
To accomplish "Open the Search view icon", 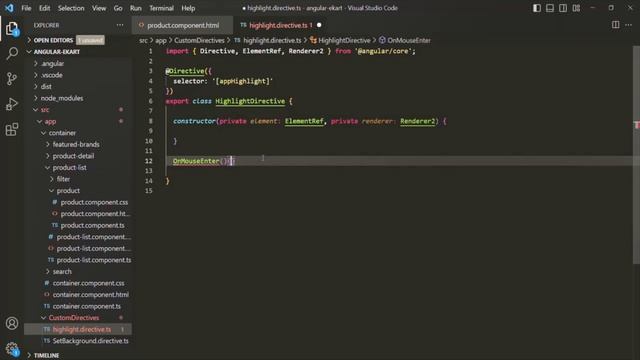I will tap(12, 53).
